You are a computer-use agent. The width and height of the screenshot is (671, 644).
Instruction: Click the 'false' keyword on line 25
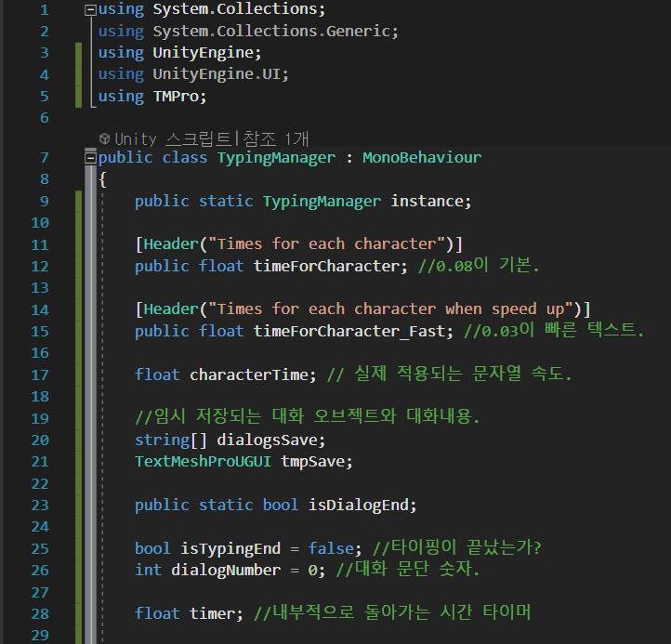(x=331, y=549)
